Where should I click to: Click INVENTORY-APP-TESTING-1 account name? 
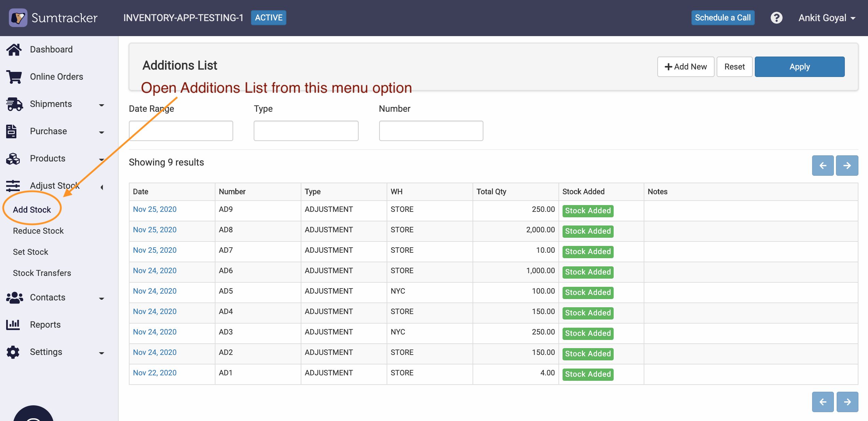coord(183,18)
